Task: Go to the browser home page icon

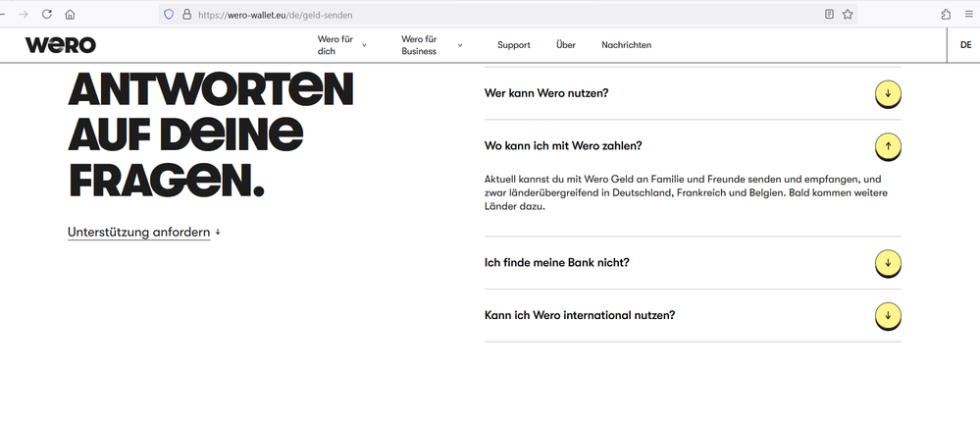Action: [70, 15]
